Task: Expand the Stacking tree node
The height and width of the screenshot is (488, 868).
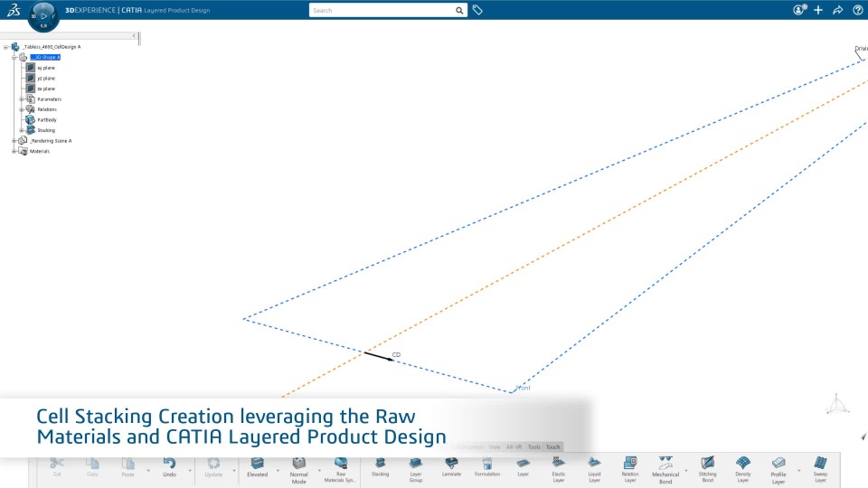Action: (22, 130)
